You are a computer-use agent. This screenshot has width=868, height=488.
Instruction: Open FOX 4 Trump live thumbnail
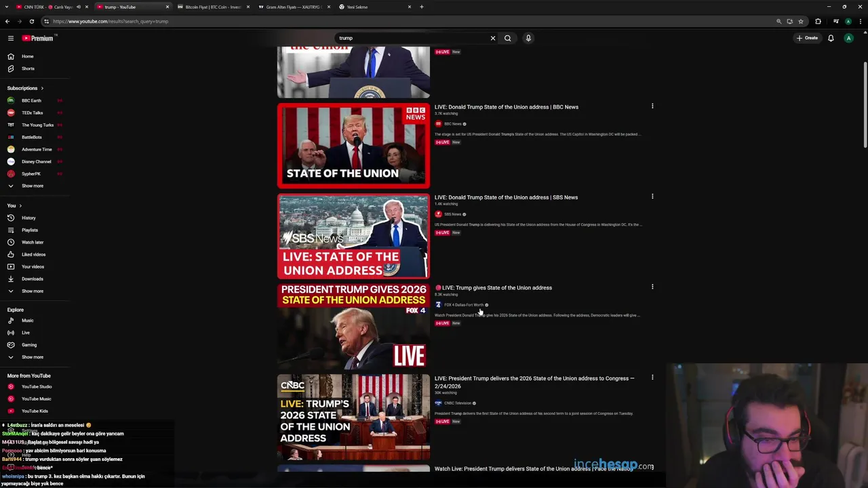click(x=353, y=327)
